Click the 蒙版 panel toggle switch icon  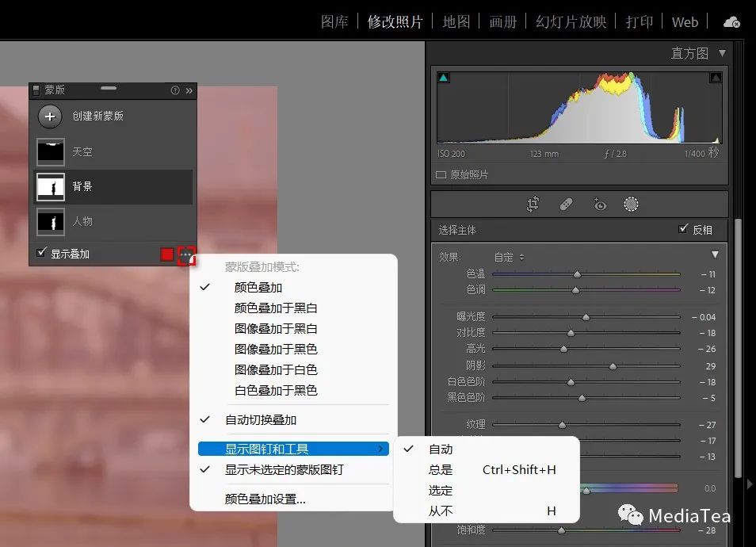[x=36, y=90]
